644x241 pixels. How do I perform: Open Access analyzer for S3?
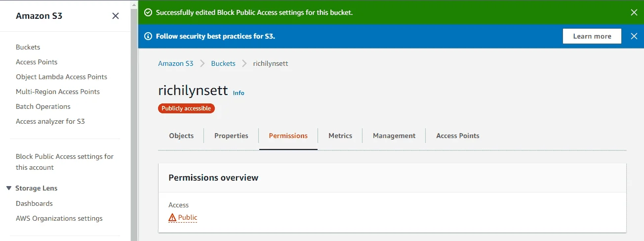pyautogui.click(x=50, y=121)
